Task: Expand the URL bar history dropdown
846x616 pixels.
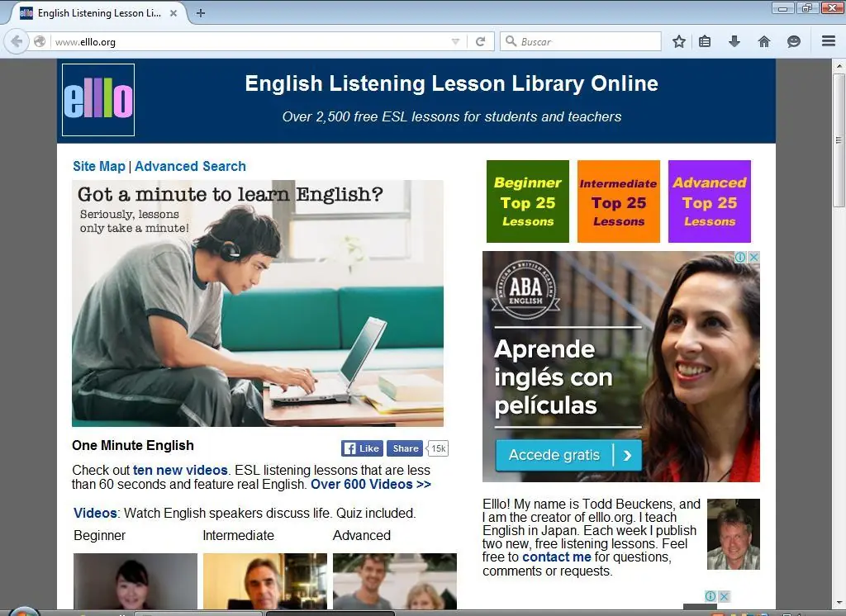Action: [455, 41]
